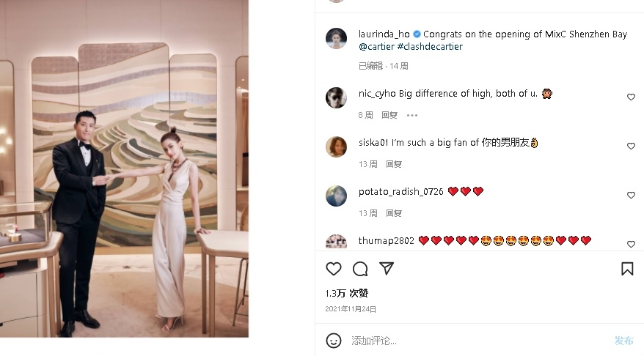Save the post with the bookmark icon

[627, 269]
